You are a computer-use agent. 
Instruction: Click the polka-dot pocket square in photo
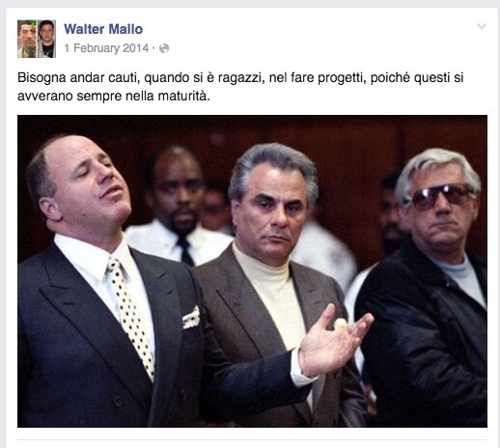[x=191, y=318]
